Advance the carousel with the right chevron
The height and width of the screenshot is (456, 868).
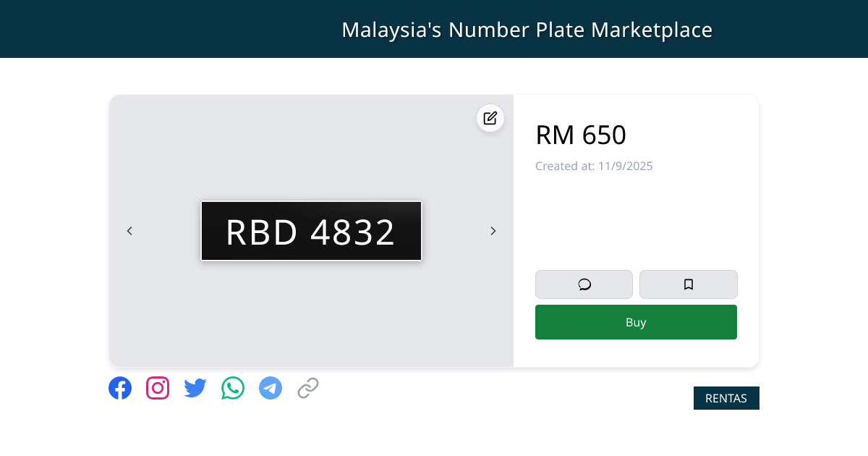(x=493, y=230)
